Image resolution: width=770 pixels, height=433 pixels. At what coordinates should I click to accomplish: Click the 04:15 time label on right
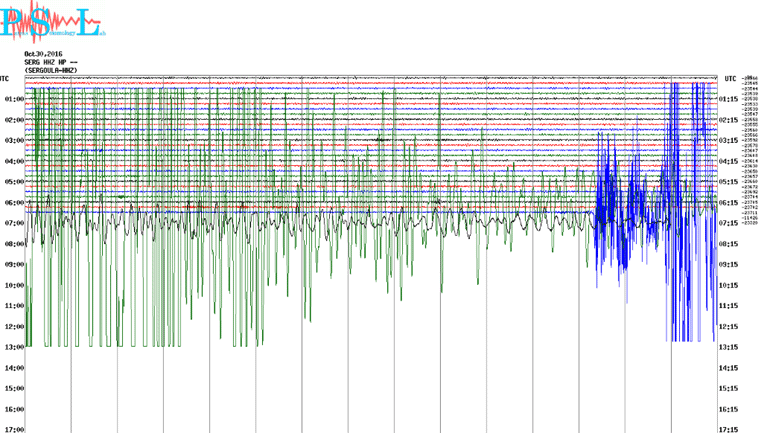[x=729, y=161]
